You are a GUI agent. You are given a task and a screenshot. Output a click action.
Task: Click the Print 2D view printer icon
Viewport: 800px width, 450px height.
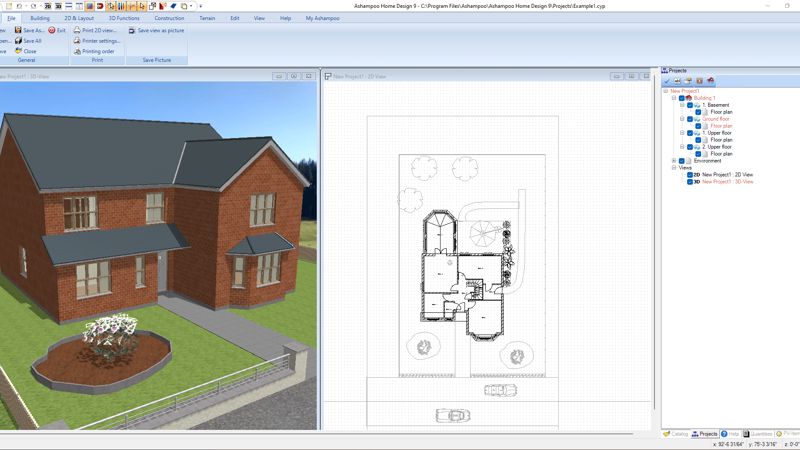(77, 30)
